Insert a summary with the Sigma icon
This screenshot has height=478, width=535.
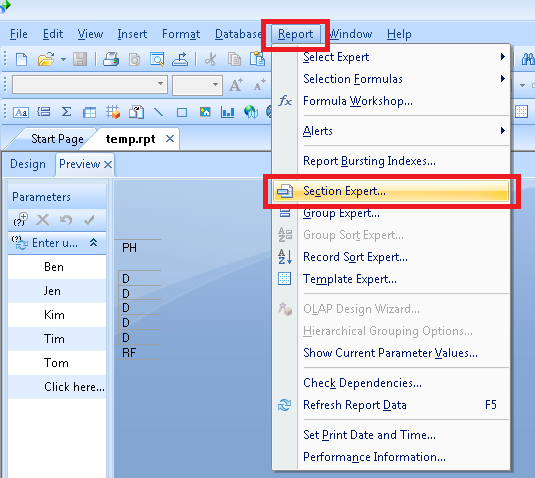[x=67, y=112]
